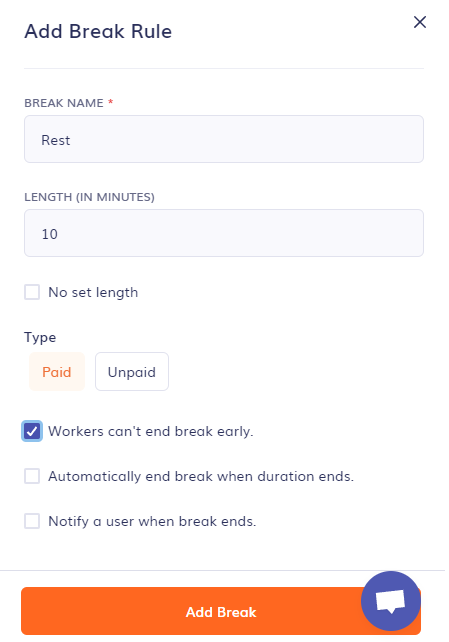The width and height of the screenshot is (449, 642).
Task: Open the chat support bubble
Action: point(390,601)
